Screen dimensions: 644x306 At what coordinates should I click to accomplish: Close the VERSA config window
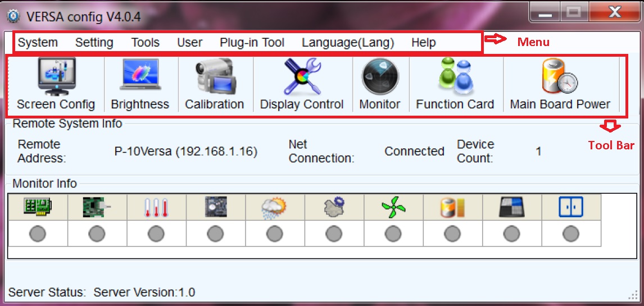tap(614, 12)
